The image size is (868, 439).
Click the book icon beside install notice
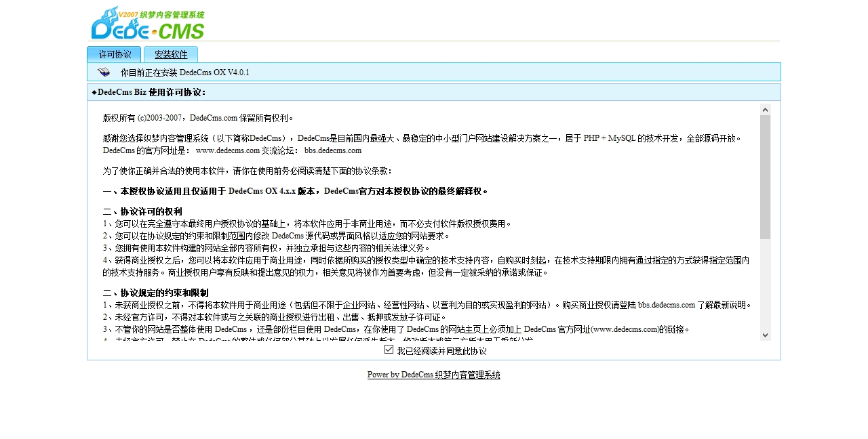(104, 72)
